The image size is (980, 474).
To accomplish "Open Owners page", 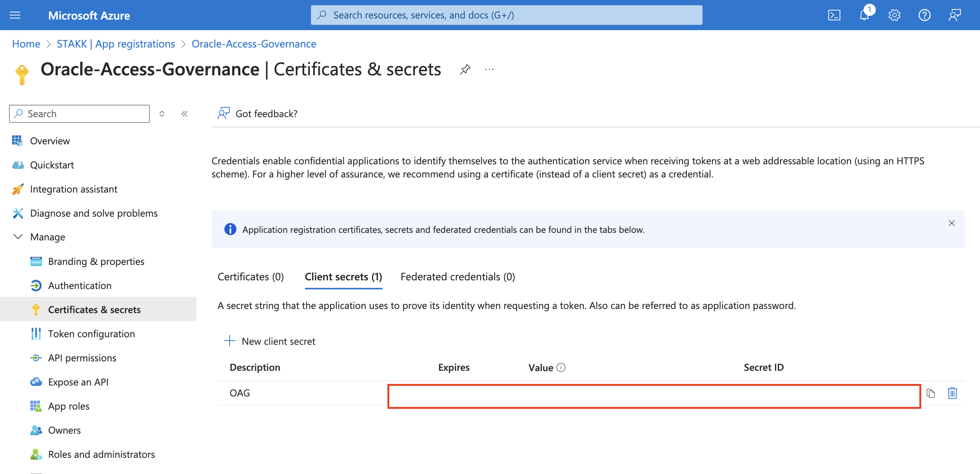I will pyautogui.click(x=64, y=430).
